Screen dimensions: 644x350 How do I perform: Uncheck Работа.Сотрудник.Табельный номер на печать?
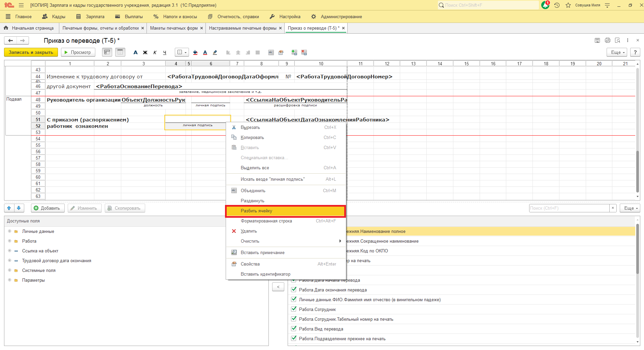pyautogui.click(x=294, y=319)
